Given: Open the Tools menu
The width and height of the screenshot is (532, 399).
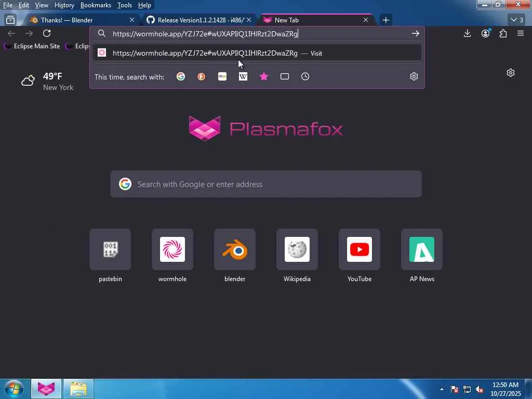Looking at the screenshot, I should (x=125, y=5).
